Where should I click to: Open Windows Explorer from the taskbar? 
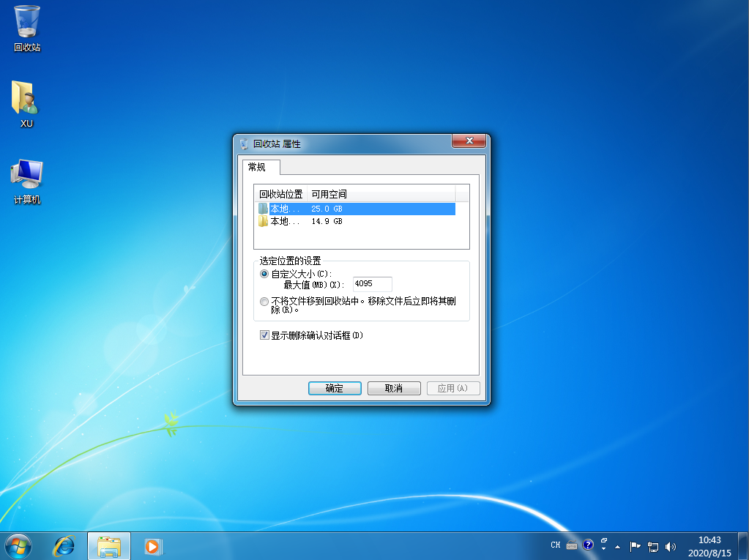(108, 545)
